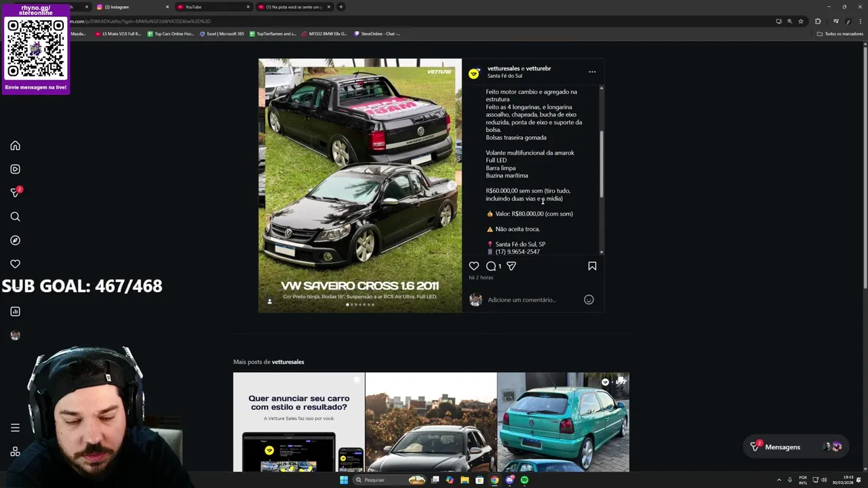Go to Instagram Home in sidebar
This screenshot has width=868, height=488.
click(15, 146)
